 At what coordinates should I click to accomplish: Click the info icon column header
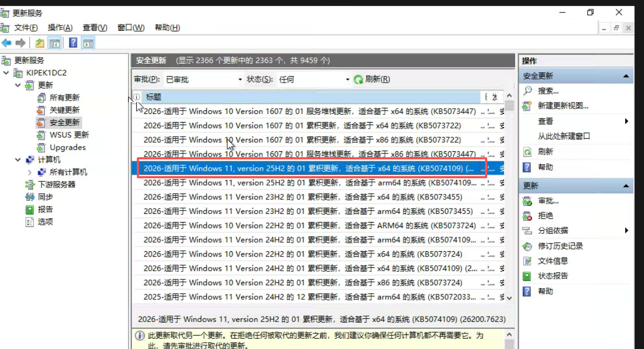pyautogui.click(x=137, y=97)
